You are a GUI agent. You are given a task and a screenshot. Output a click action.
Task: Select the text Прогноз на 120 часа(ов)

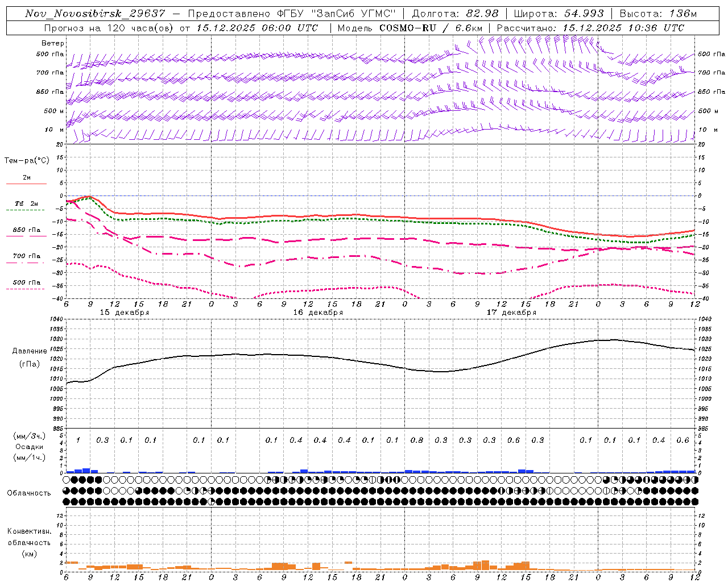point(109,28)
